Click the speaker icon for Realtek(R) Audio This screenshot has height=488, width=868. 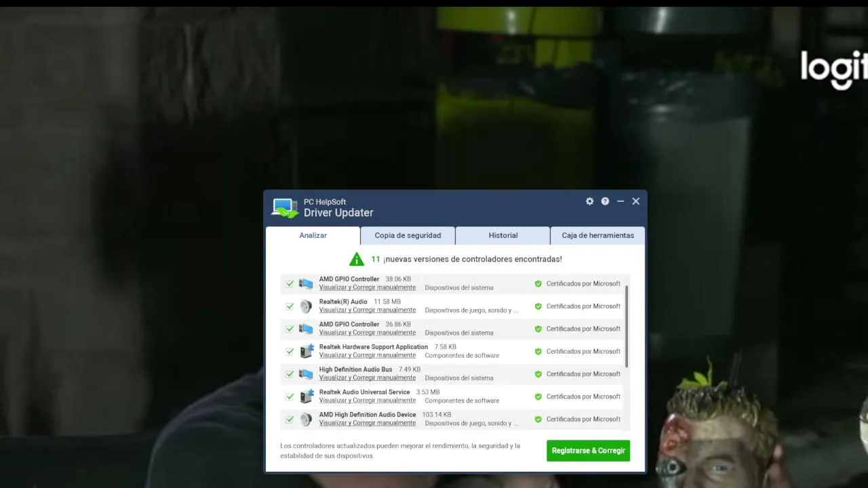point(307,306)
